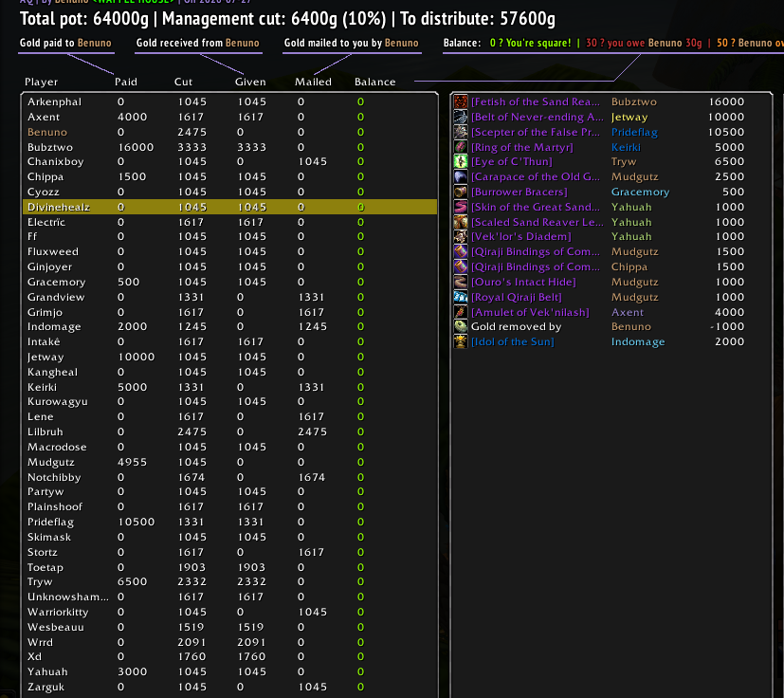Sort by the Cut column header
The image size is (784, 698).
(x=183, y=82)
